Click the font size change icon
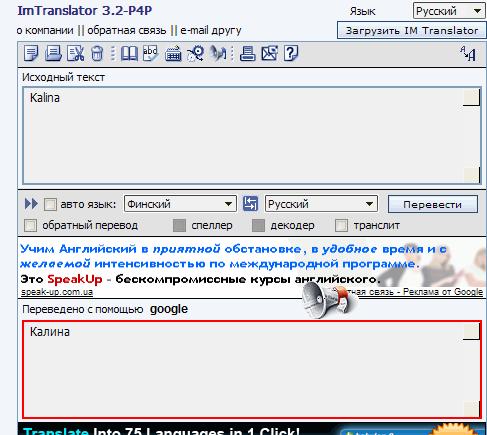Viewport: 487px width, 435px height. [468, 53]
